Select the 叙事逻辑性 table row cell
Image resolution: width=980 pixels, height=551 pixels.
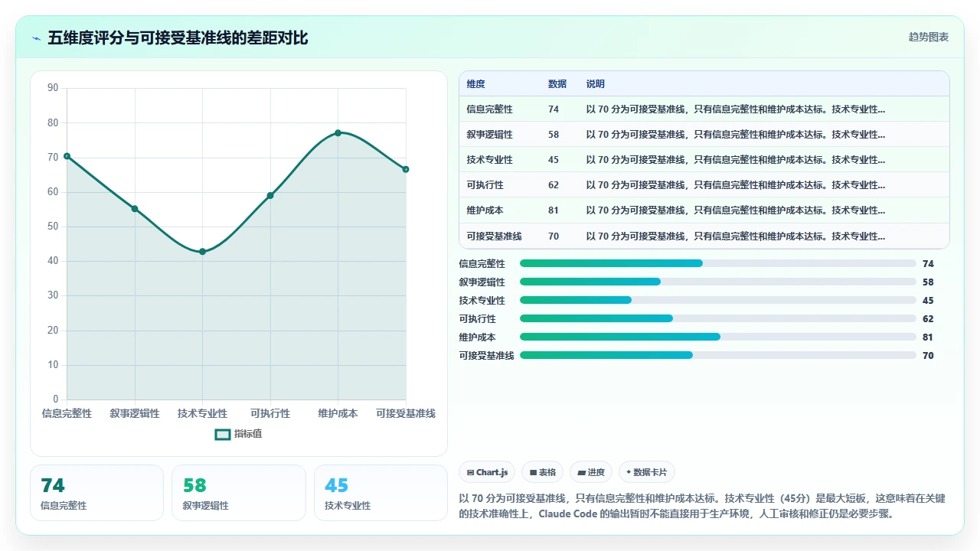[x=489, y=135]
